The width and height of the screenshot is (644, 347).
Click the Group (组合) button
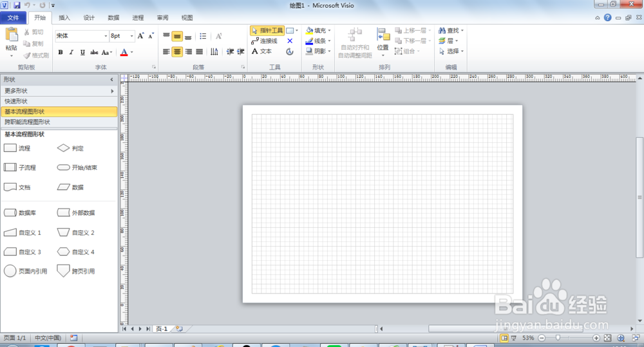(406, 51)
